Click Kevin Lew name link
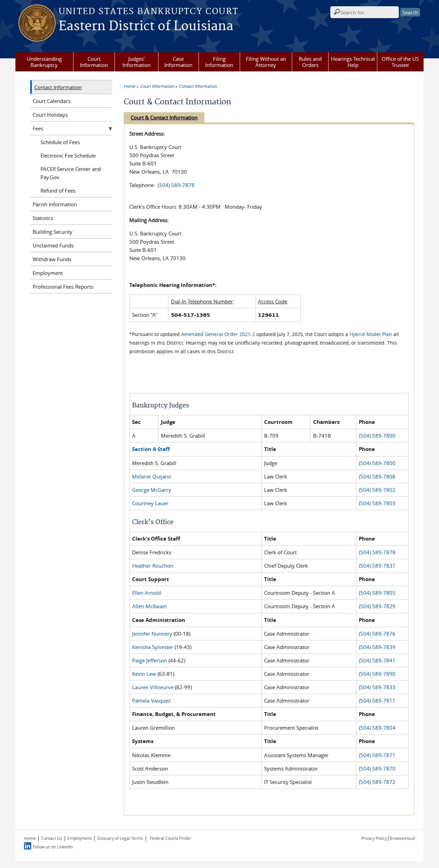The width and height of the screenshot is (439, 868). (x=144, y=674)
